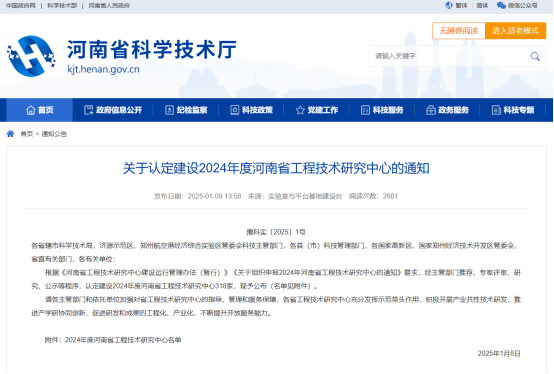This screenshot has width=554, height=374.
Task: Click the 政府信息公开 document icon
Action: coord(88,110)
